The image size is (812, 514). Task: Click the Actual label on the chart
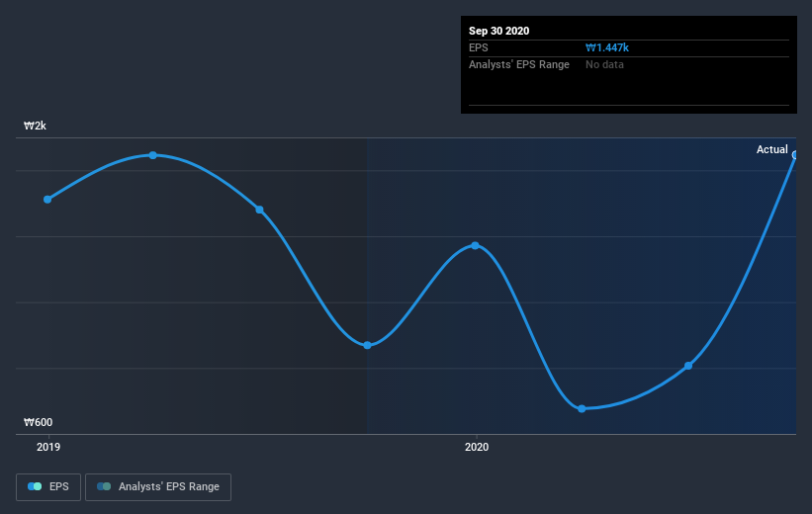(x=772, y=149)
